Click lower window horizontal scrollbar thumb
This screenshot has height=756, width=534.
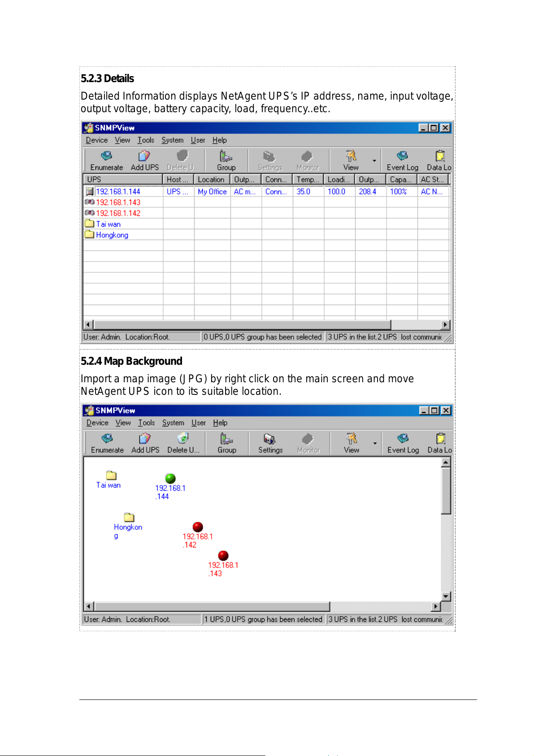(x=212, y=607)
